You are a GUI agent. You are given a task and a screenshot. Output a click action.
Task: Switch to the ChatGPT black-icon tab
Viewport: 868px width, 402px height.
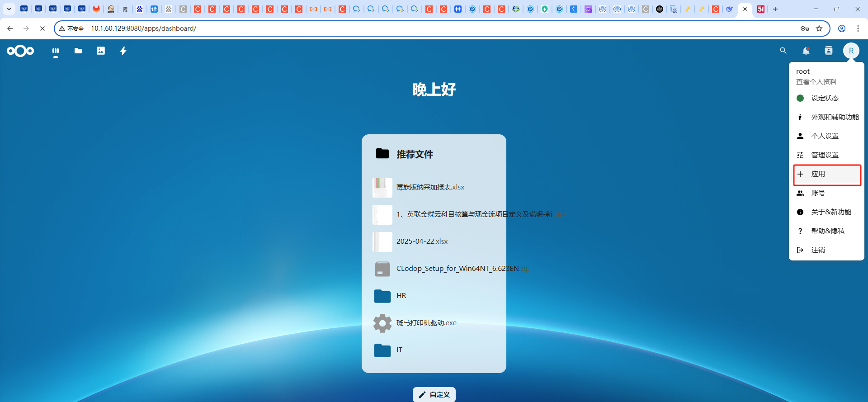(x=660, y=9)
